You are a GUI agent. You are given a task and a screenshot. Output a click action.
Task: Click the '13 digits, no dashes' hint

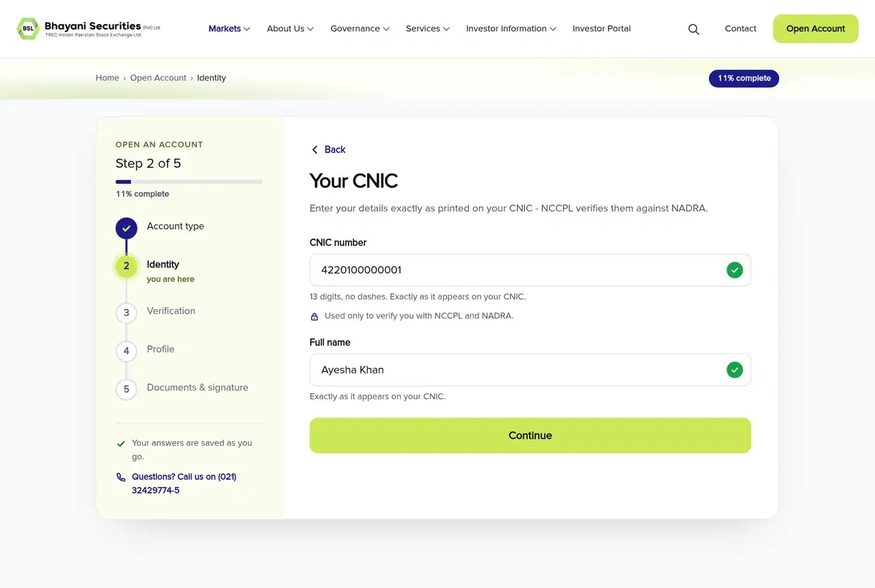418,297
